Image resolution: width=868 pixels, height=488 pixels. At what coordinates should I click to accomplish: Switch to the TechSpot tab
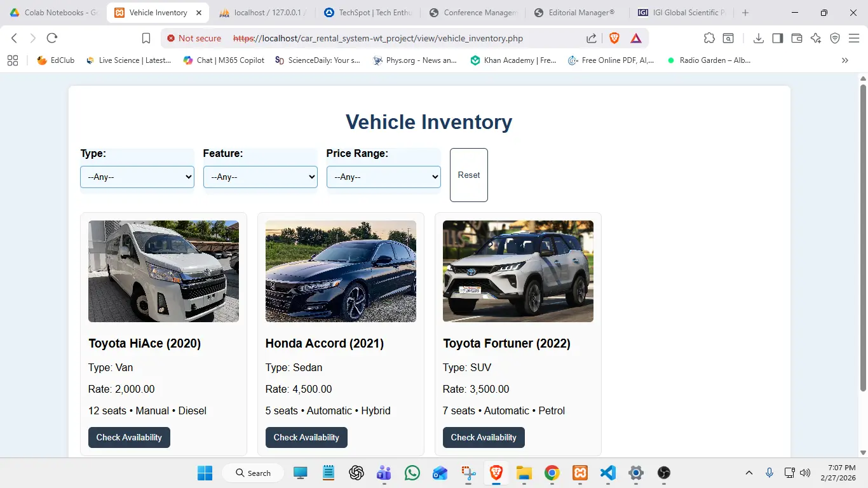point(369,13)
